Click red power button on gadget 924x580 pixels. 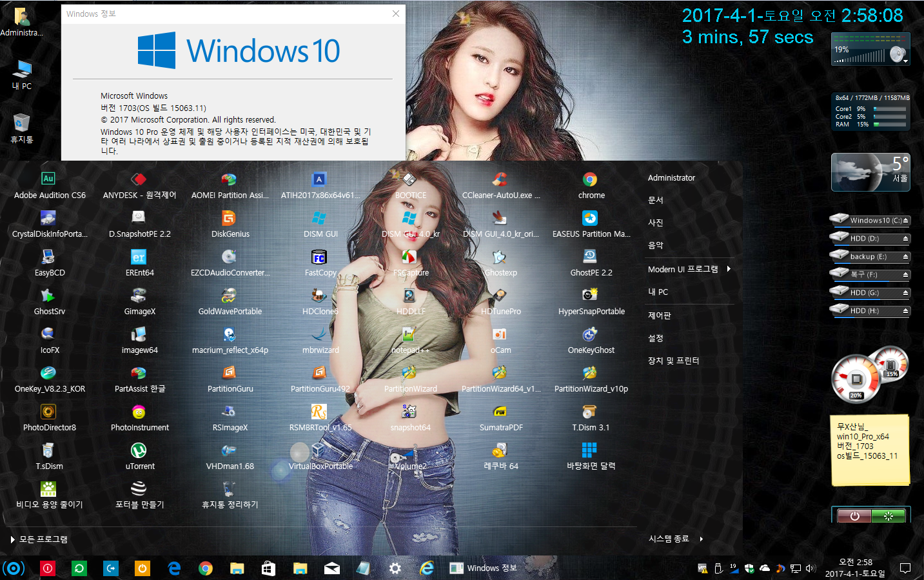point(854,515)
